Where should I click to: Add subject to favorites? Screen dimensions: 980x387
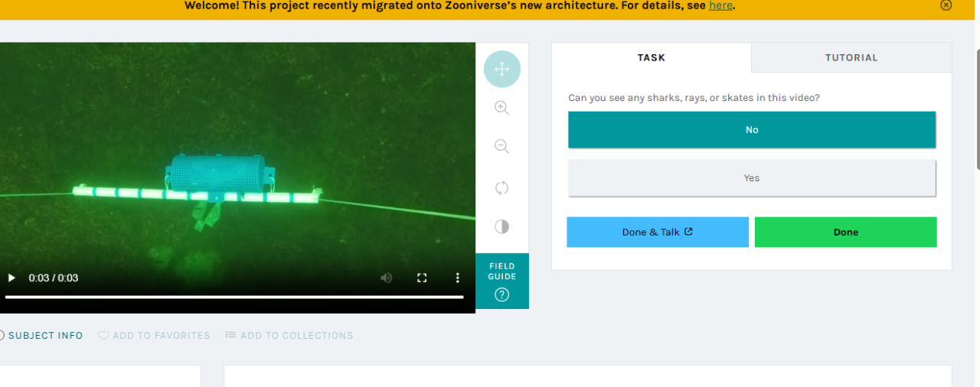(x=154, y=335)
